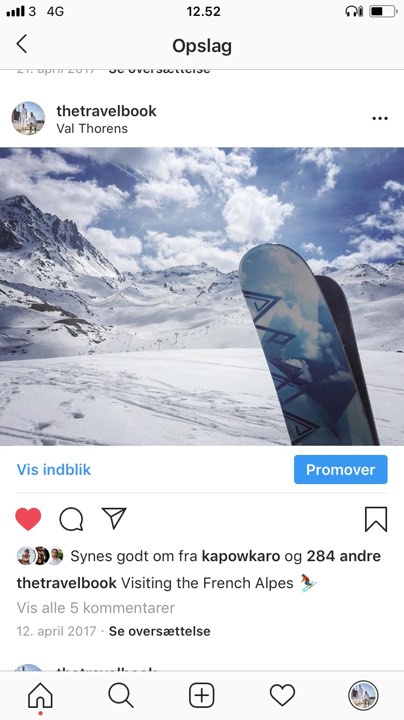
Task: Open the activity heart in the bottom bar
Action: click(282, 695)
